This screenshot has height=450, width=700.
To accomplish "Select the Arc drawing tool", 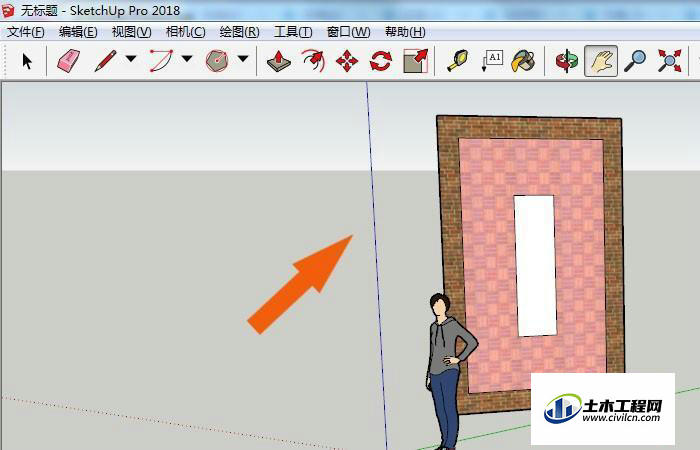I will pyautogui.click(x=161, y=61).
